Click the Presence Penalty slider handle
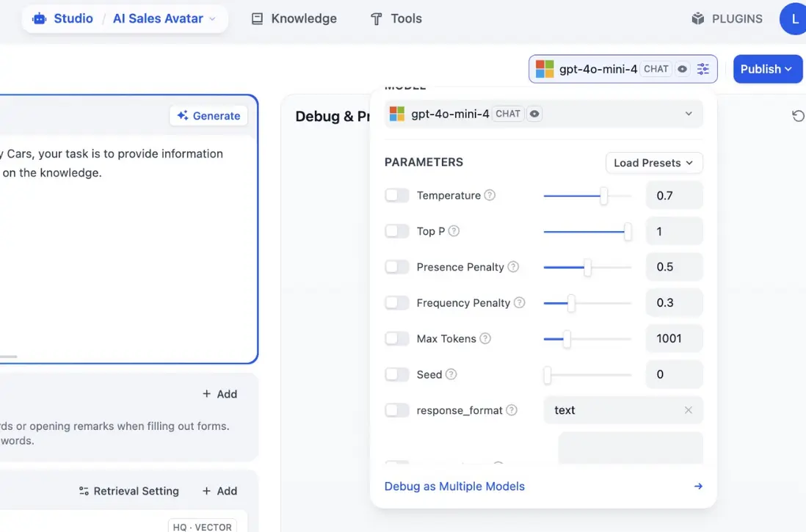Viewport: 806px width, 532px height. coord(587,267)
